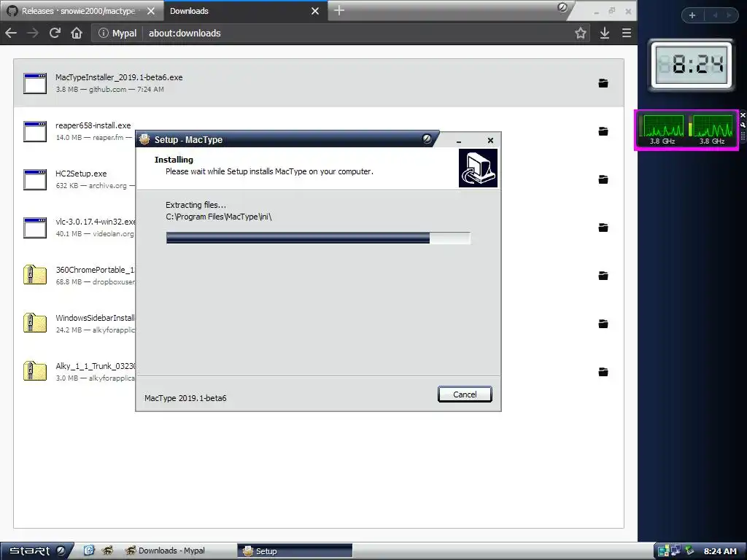Click the Mypal quick launch icon

[108, 551]
